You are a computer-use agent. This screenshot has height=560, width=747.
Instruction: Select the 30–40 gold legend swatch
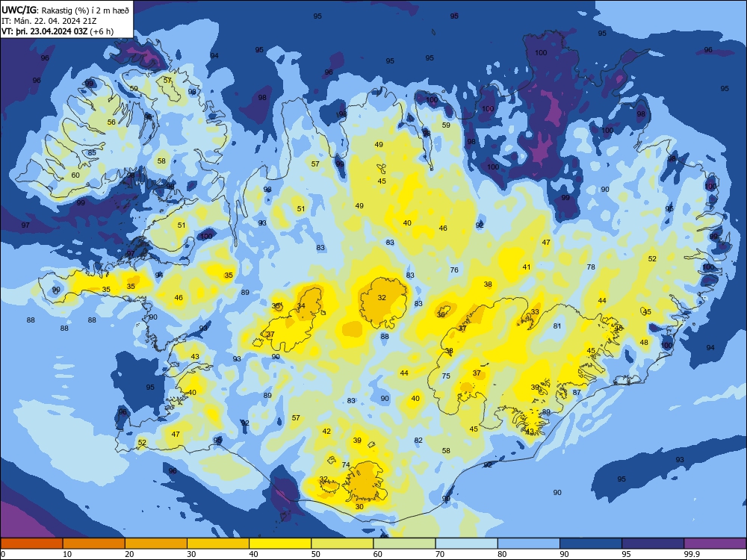coord(218,544)
